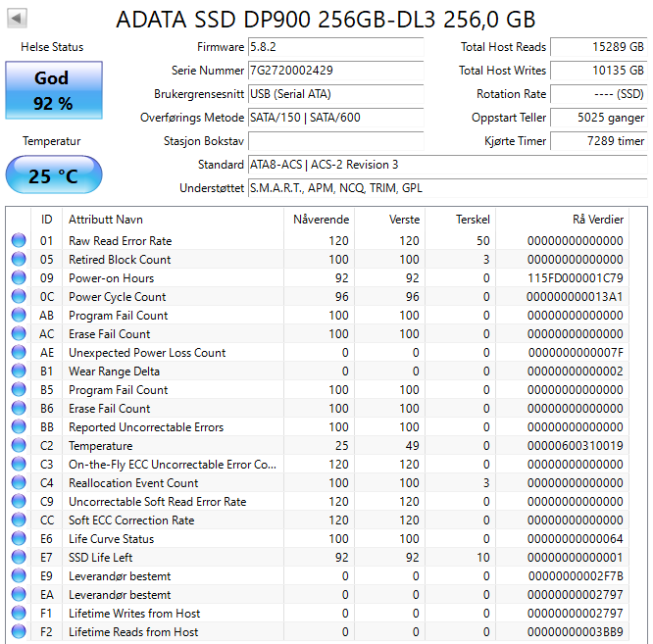Click the status orb in row AB

point(19,315)
